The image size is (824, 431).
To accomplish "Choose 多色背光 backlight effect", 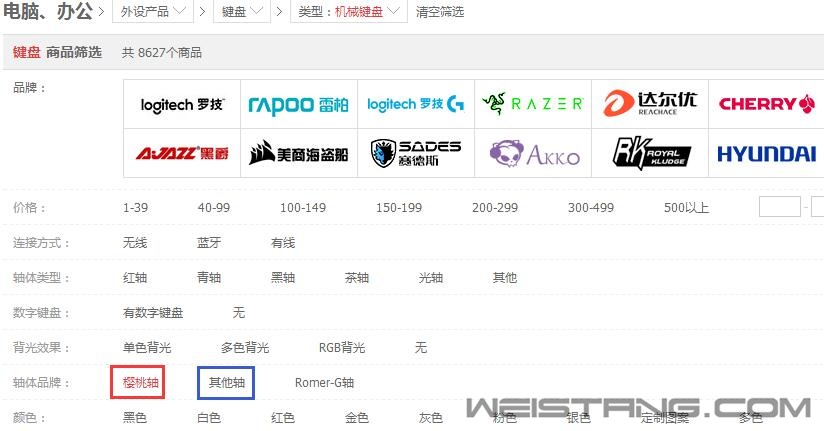I will [x=245, y=347].
